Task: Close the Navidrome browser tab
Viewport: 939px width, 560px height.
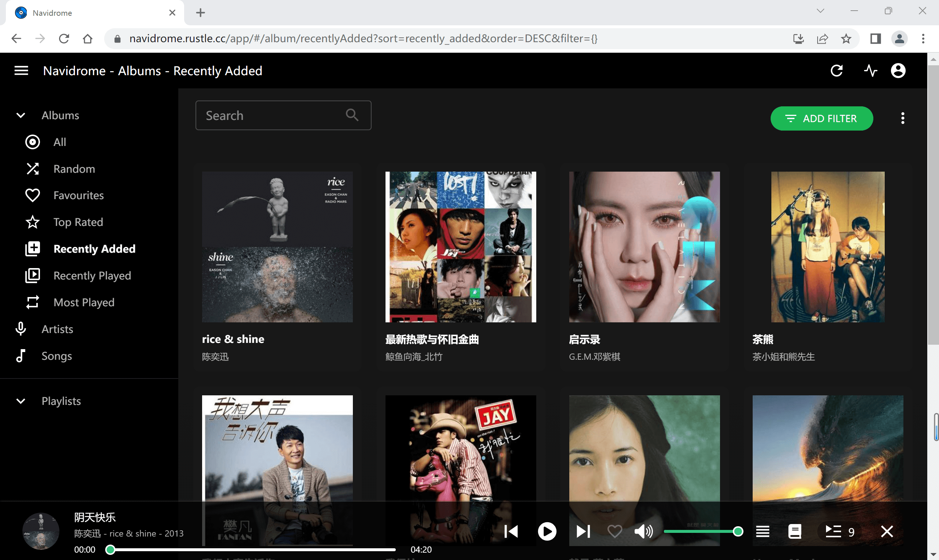Action: coord(172,13)
